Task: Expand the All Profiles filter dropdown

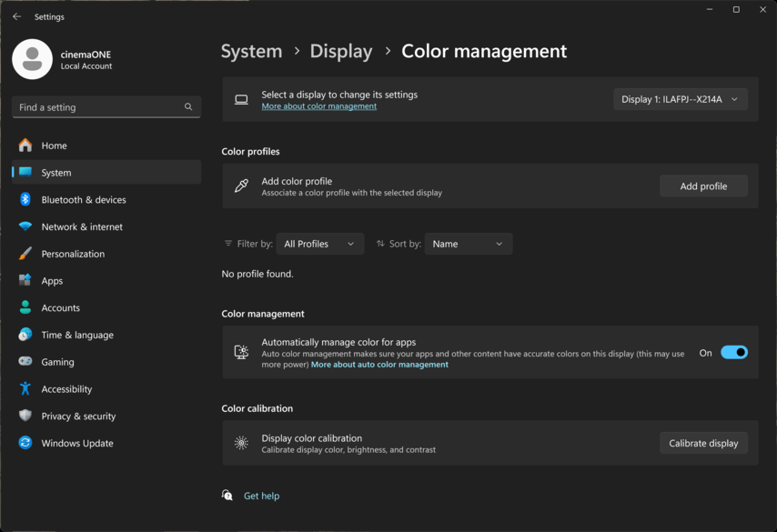Action: tap(319, 244)
